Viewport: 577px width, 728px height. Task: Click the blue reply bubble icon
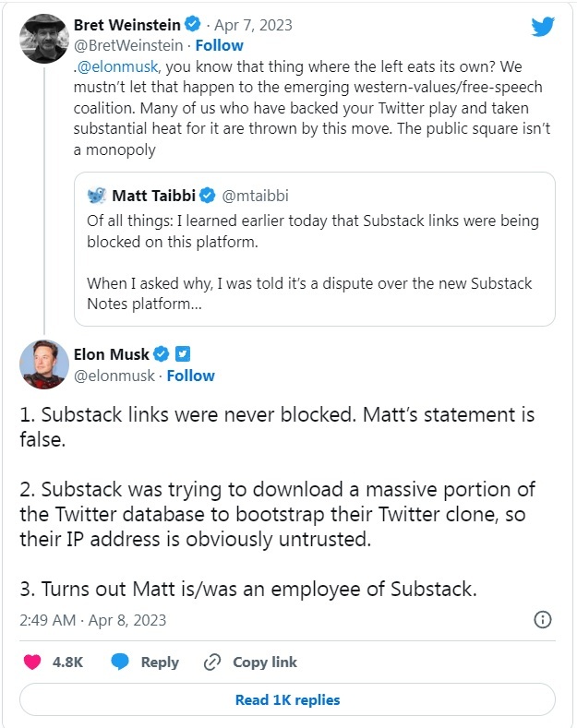coord(121,662)
